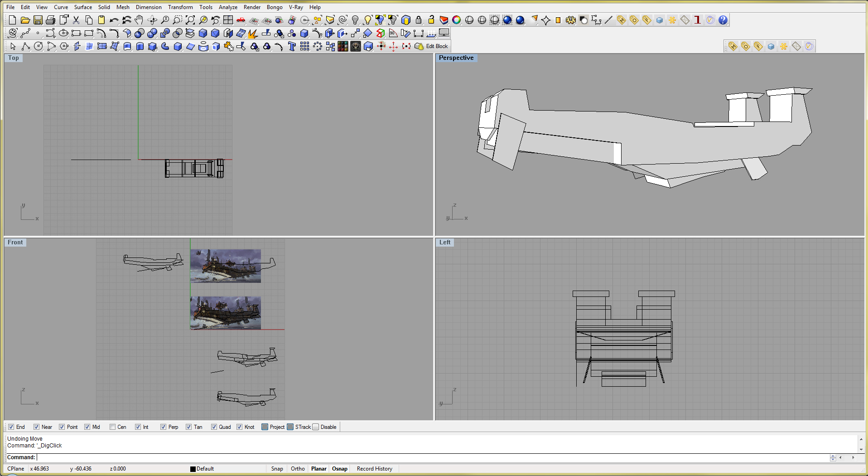Select the Pan hand tool

click(x=139, y=20)
